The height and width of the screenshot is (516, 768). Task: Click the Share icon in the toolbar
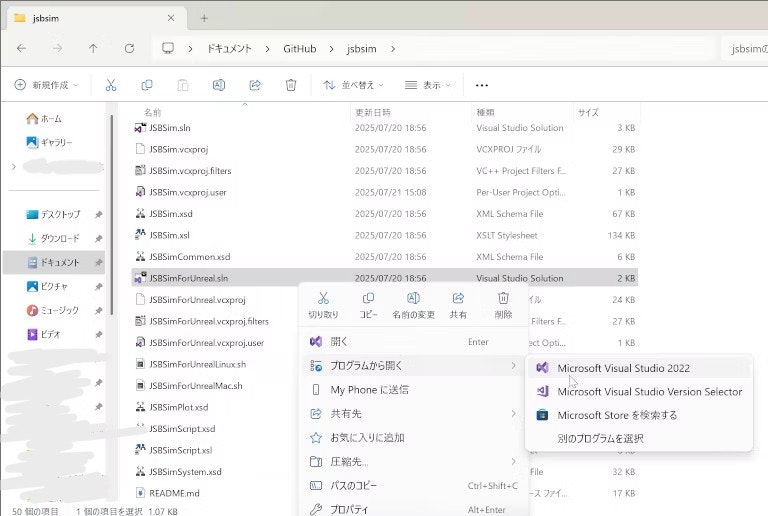point(255,85)
